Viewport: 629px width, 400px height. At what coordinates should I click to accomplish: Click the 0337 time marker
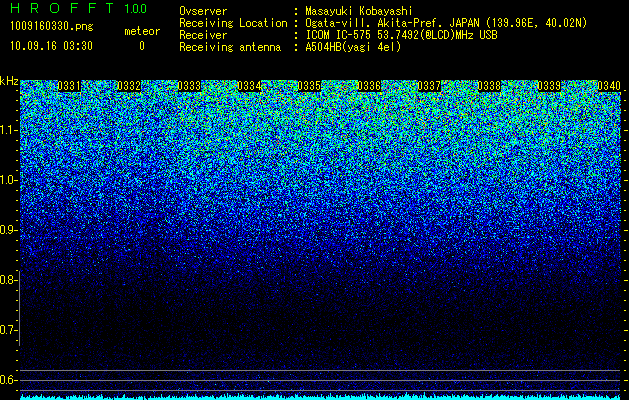pos(429,86)
